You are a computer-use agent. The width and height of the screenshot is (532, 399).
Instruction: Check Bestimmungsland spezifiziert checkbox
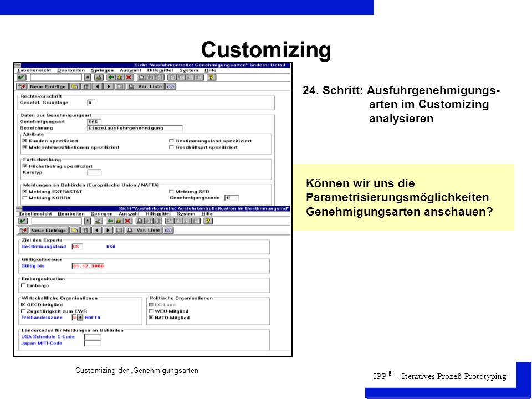point(171,141)
